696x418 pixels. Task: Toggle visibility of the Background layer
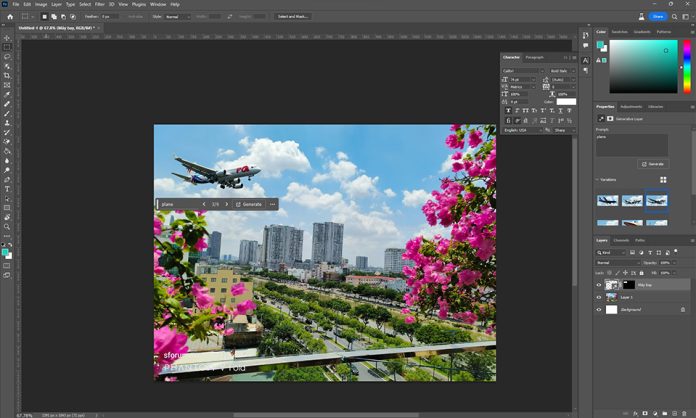599,312
